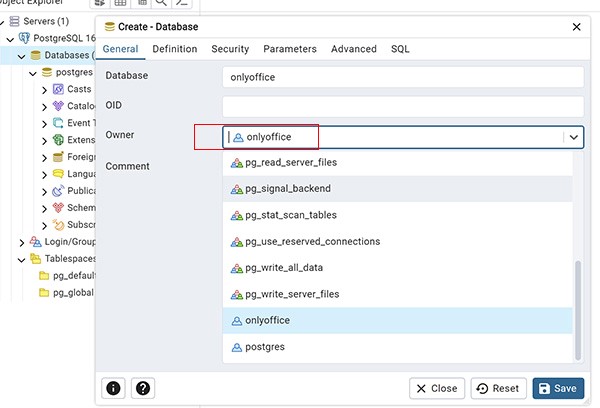Save the new database
The height and width of the screenshot is (408, 600).
558,388
